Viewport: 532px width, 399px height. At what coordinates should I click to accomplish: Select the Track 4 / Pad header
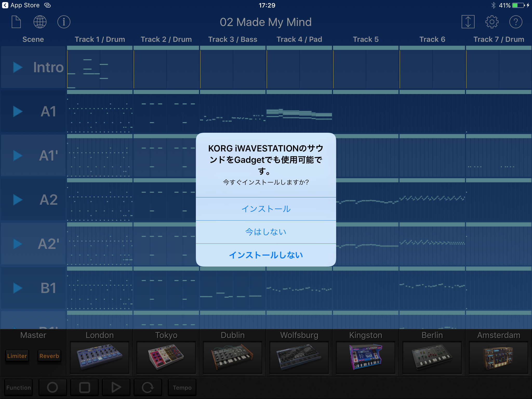click(x=299, y=39)
